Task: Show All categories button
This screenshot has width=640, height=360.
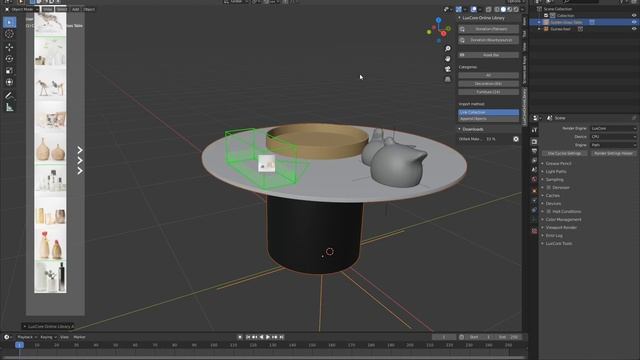Action: (488, 76)
